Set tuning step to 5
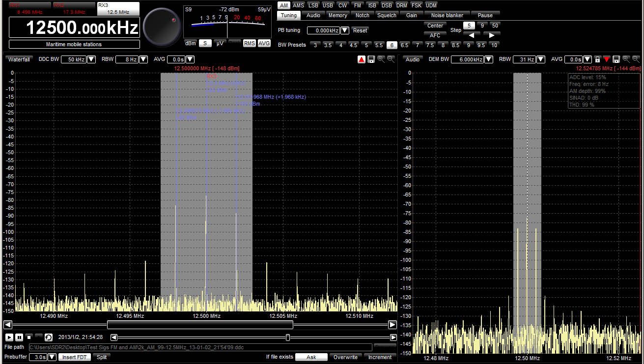 point(469,25)
